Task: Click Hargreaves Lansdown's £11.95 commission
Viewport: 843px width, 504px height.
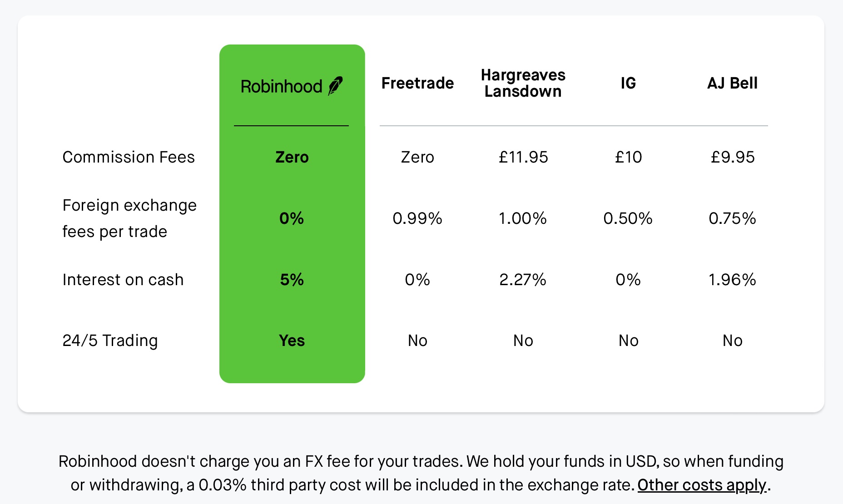Action: (523, 157)
